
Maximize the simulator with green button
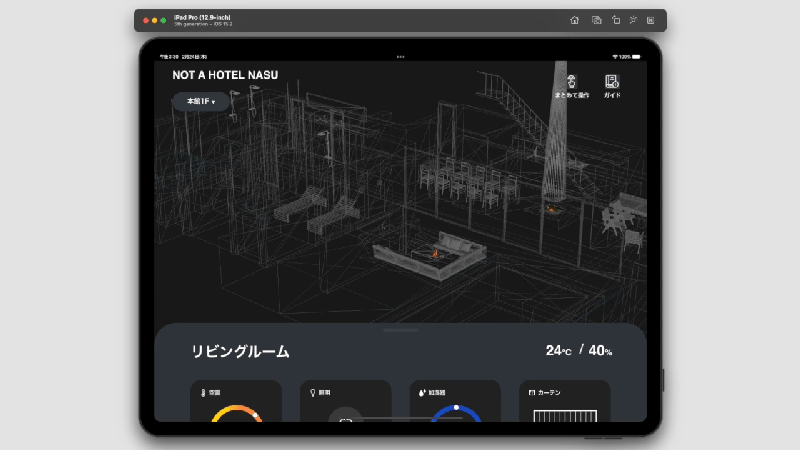(x=163, y=20)
